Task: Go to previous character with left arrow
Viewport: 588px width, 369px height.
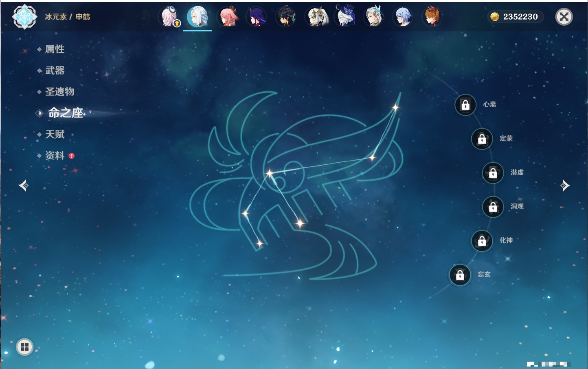Action: (24, 186)
